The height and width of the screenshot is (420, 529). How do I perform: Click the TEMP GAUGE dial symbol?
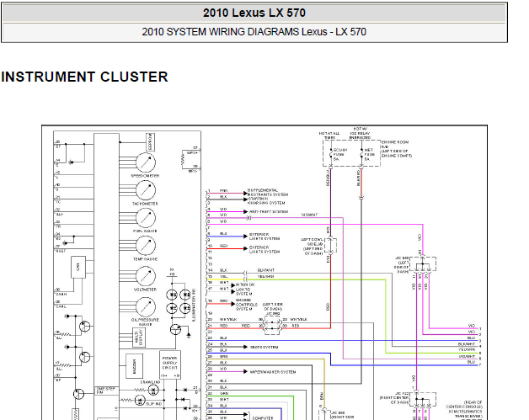tap(146, 246)
